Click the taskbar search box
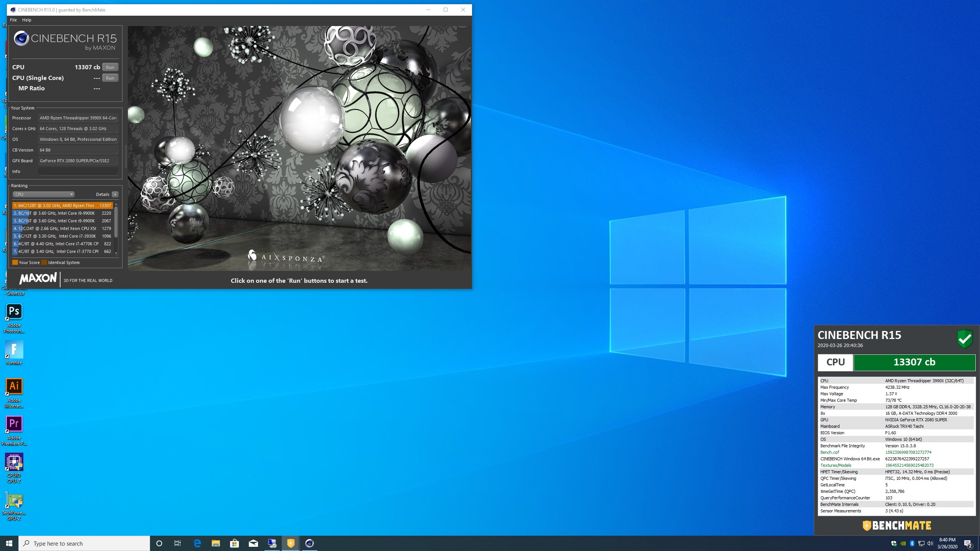The image size is (980, 551). click(84, 543)
